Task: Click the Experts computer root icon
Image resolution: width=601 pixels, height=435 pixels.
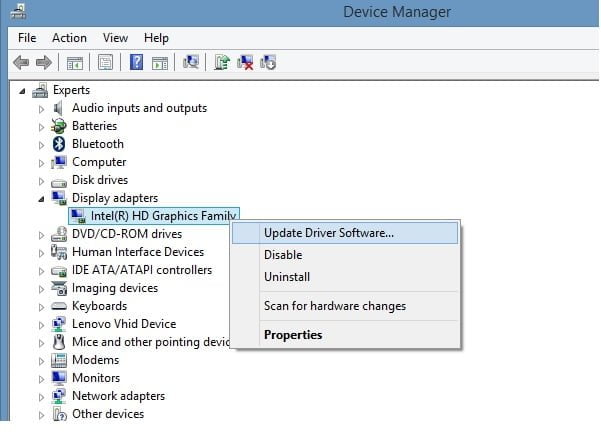Action: (40, 90)
